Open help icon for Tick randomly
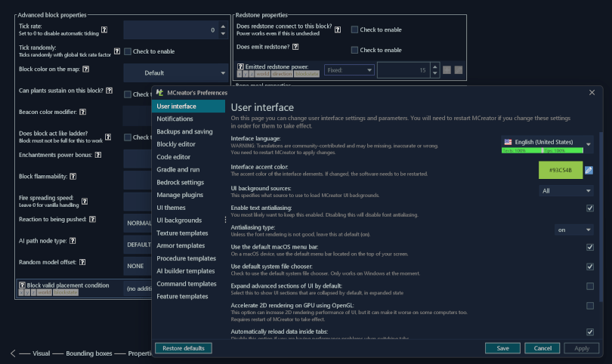612x364 pixels. [117, 51]
